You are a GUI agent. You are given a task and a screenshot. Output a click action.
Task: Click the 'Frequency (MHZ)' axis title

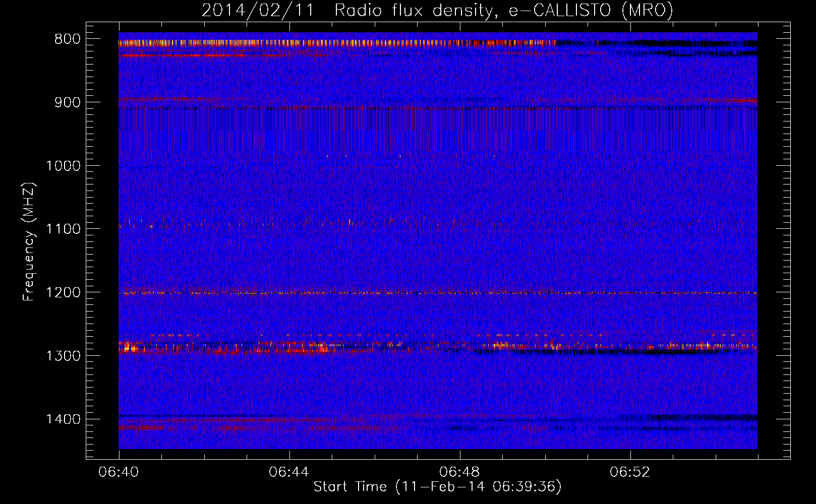29,242
